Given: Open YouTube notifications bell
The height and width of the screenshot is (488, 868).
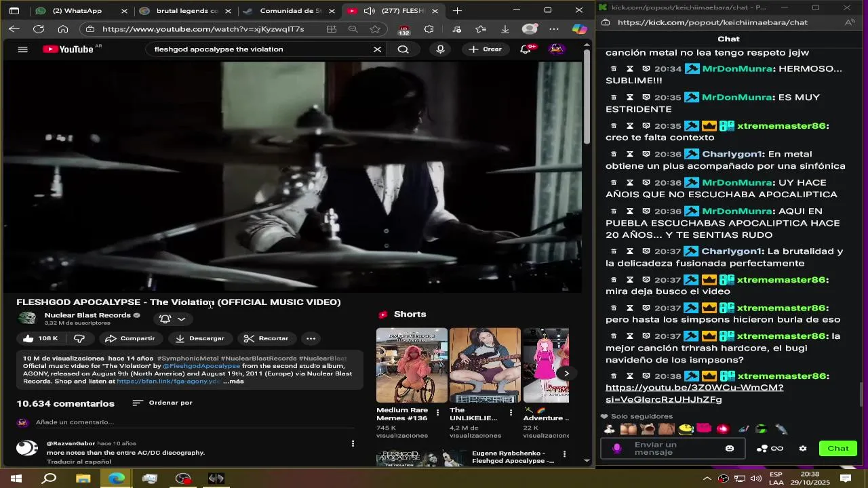Looking at the screenshot, I should (526, 49).
